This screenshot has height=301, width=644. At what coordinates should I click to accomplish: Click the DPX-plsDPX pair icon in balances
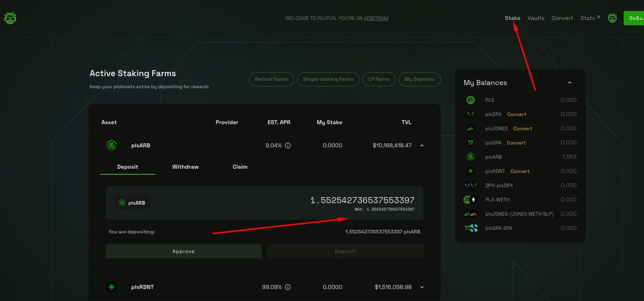coord(470,185)
